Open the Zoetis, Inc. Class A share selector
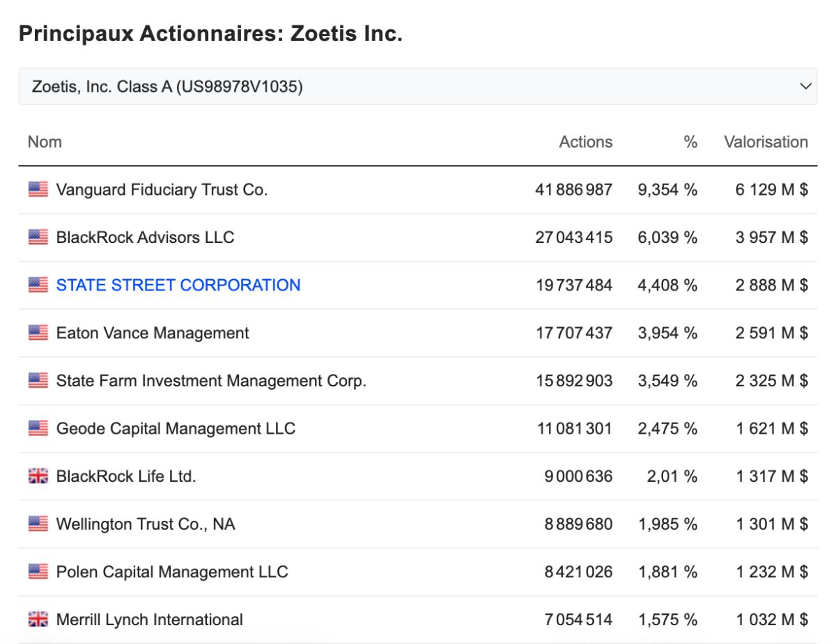This screenshot has height=644, width=836. (418, 86)
